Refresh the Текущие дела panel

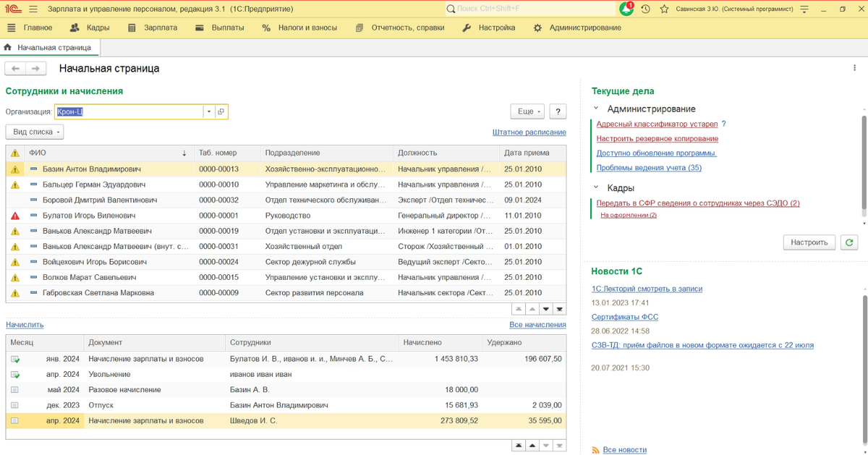click(x=850, y=242)
